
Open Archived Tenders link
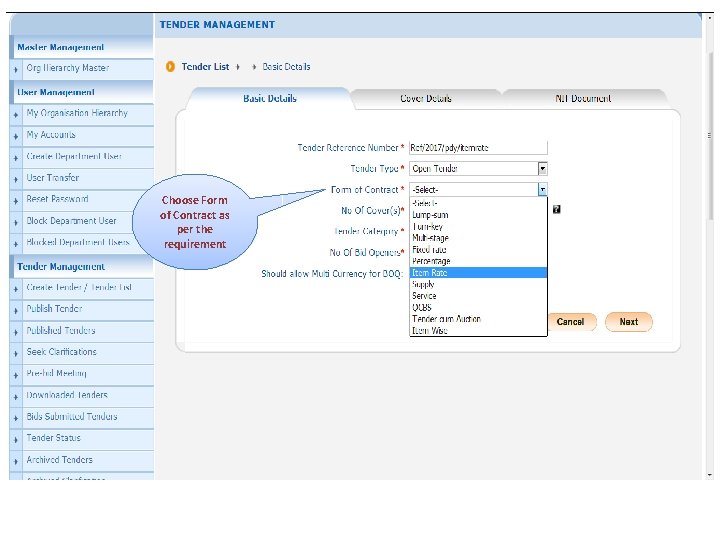(59, 460)
